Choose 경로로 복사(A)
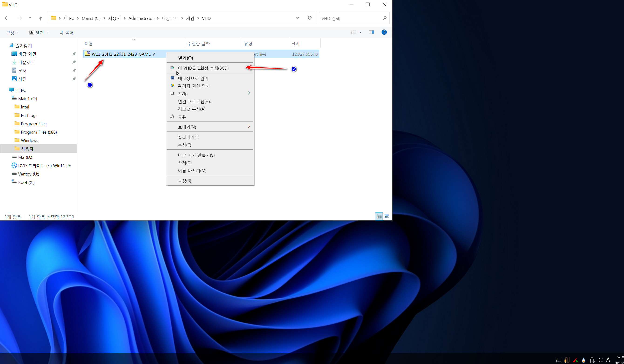 210,109
